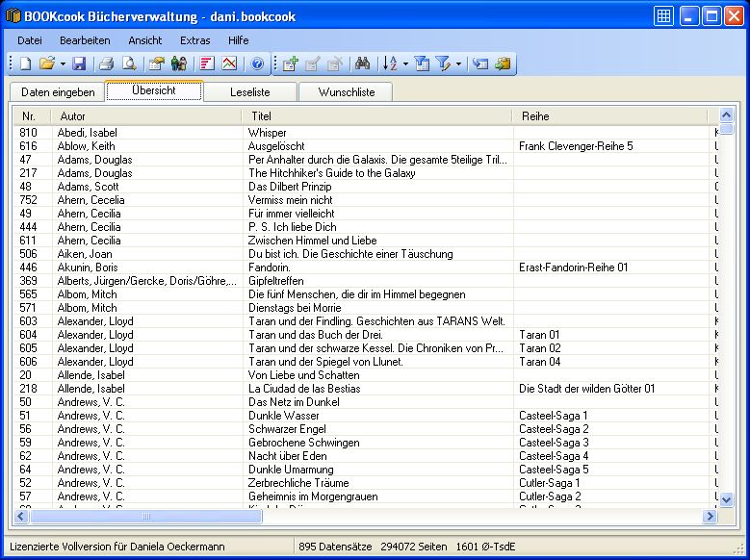Click the new file icon
The image size is (750, 560).
[x=26, y=64]
